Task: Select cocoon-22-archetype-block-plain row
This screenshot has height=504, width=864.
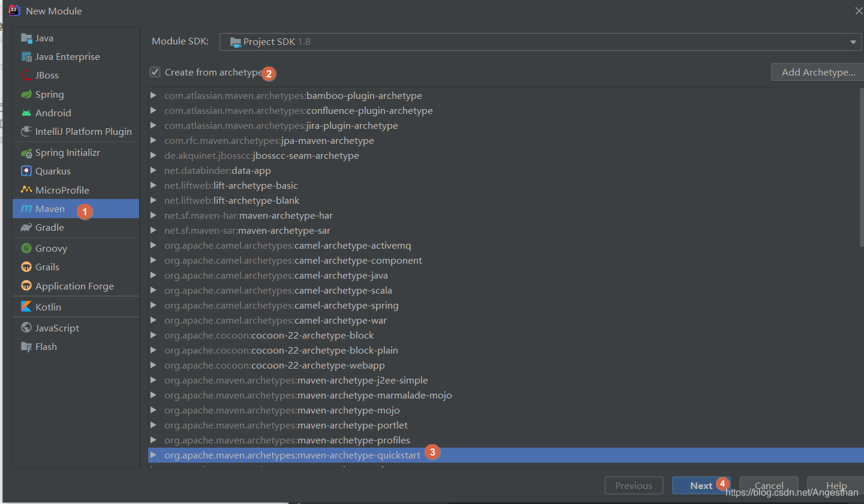Action: (x=504, y=350)
